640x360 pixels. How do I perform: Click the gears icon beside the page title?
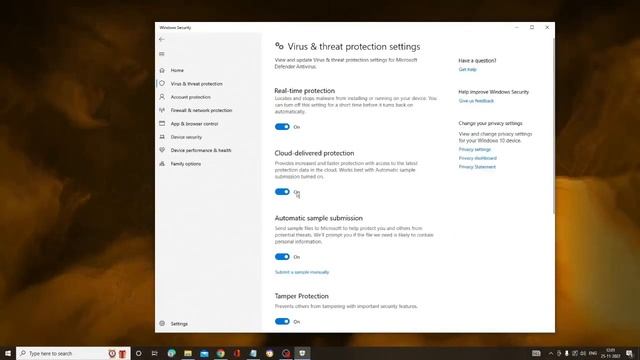click(x=279, y=46)
